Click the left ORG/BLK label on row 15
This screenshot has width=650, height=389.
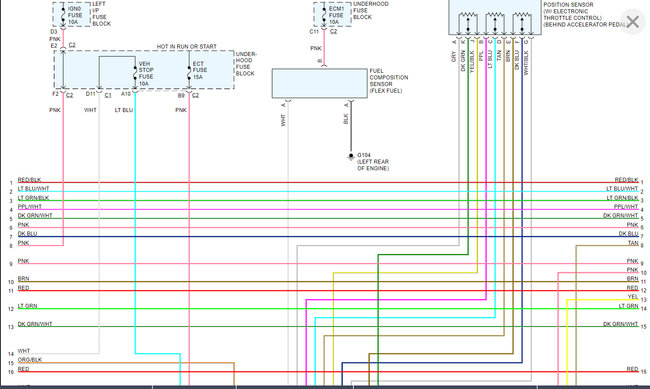pos(29,360)
